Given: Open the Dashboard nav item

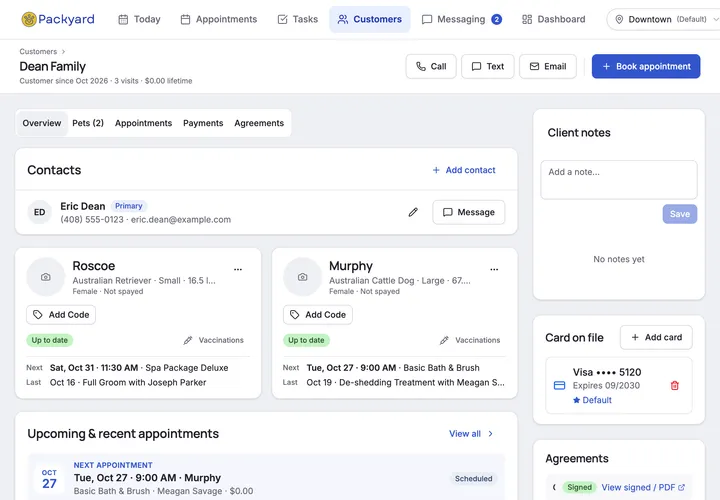Looking at the screenshot, I should 553,19.
